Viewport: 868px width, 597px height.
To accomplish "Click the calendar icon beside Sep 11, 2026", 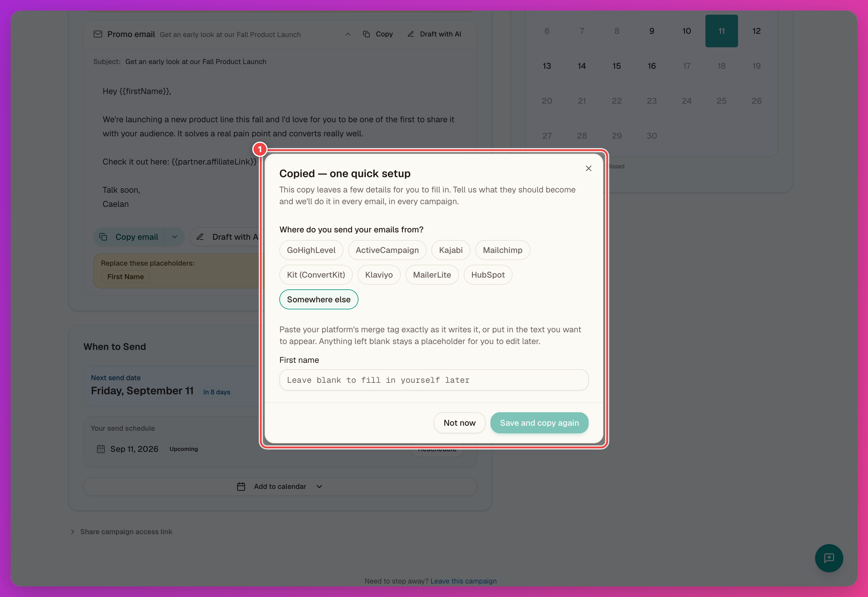I will pyautogui.click(x=101, y=449).
